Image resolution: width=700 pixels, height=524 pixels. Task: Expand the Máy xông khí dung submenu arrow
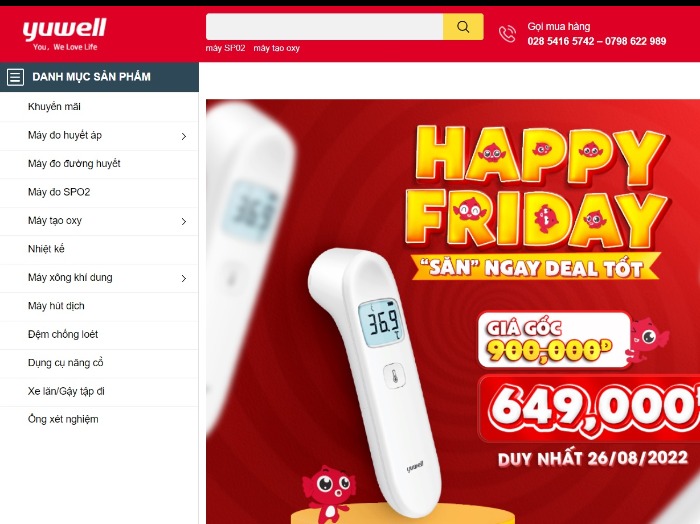tap(183, 279)
